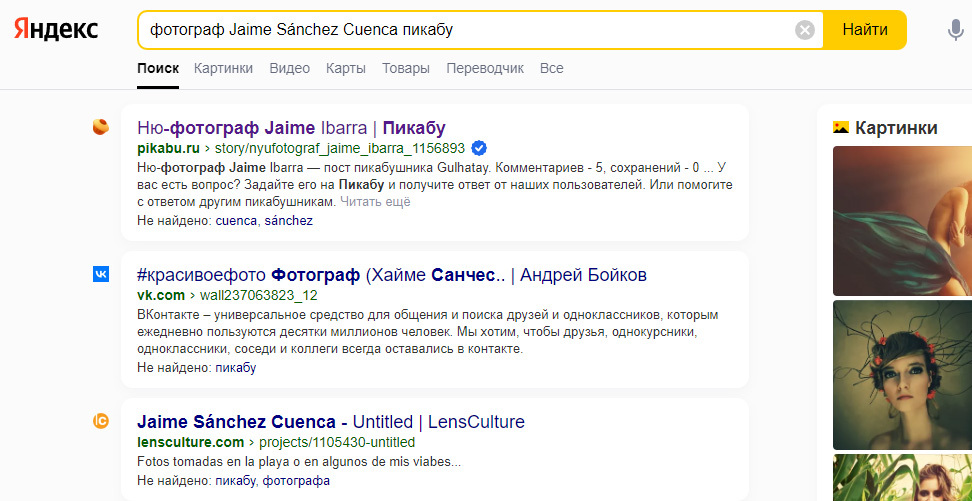972x501 pixels.
Task: Click the VK favicon beside second result
Action: tap(101, 274)
